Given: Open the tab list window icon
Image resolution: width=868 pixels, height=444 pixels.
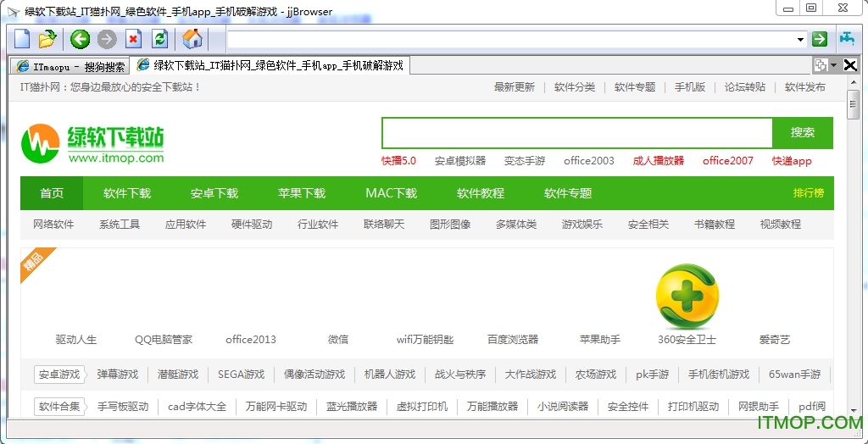Looking at the screenshot, I should click(x=820, y=64).
